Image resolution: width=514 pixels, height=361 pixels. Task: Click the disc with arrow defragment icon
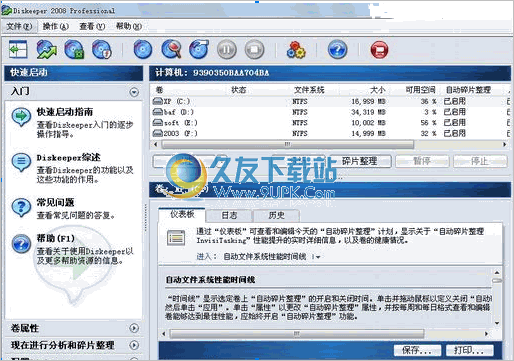coord(199,50)
